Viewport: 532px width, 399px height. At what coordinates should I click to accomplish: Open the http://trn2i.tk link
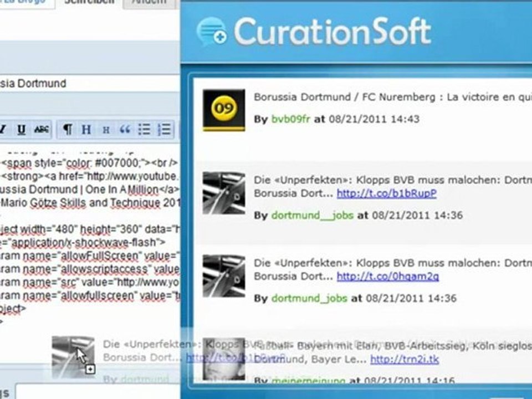click(405, 359)
